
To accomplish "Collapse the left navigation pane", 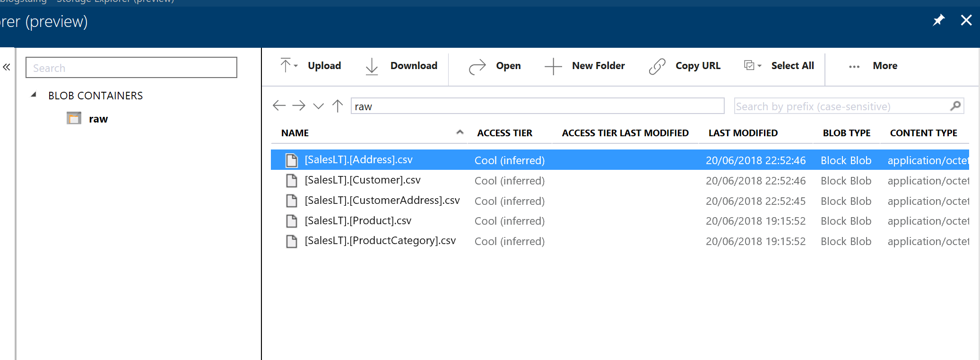I will [x=7, y=67].
